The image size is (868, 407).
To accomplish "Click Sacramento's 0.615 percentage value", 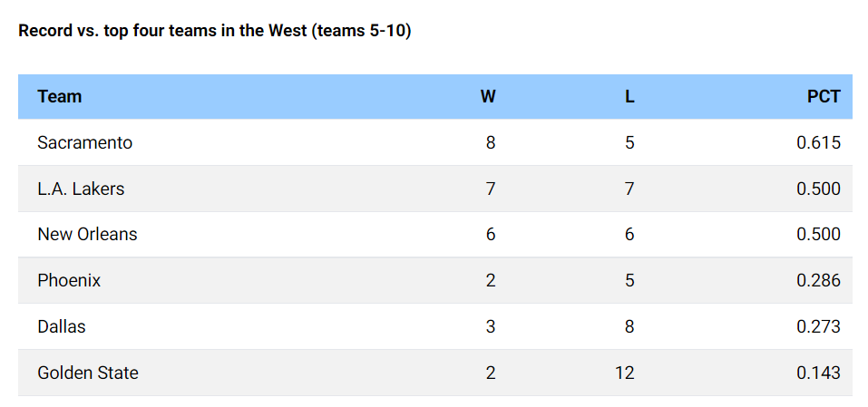I will [x=818, y=142].
